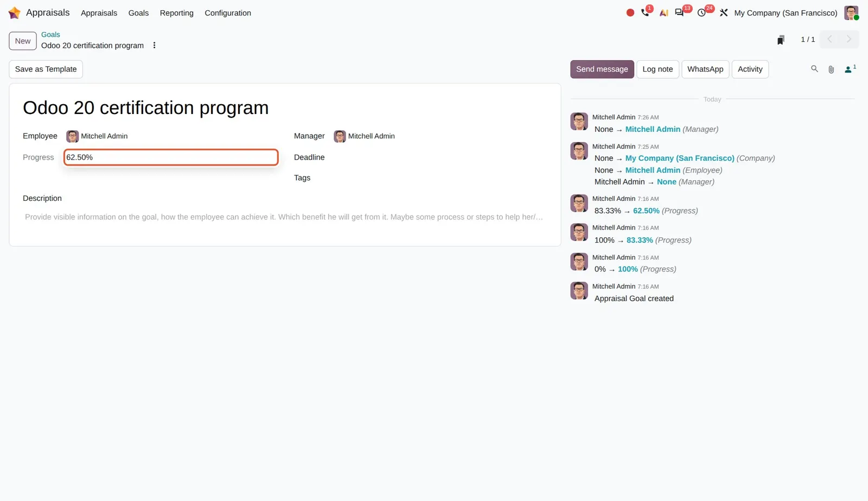
Task: Open Mitchell Admin (Employee) chatter link
Action: [653, 170]
